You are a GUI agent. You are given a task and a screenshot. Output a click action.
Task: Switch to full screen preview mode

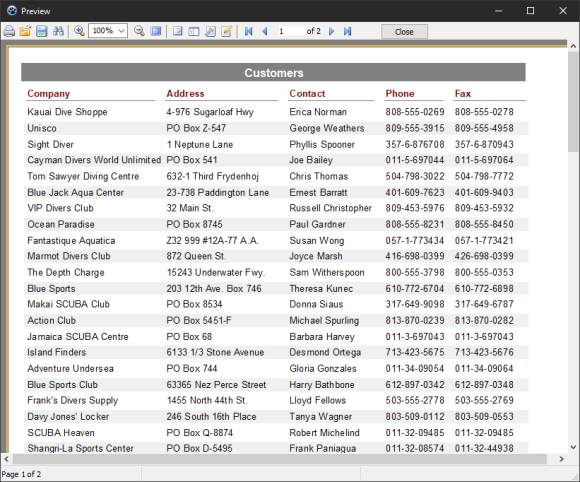pos(156,31)
